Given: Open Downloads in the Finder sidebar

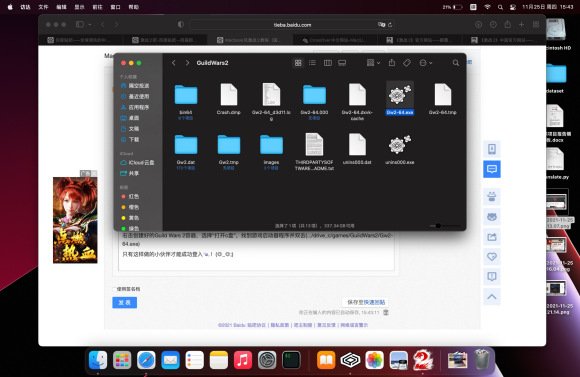Looking at the screenshot, I should coord(130,139).
